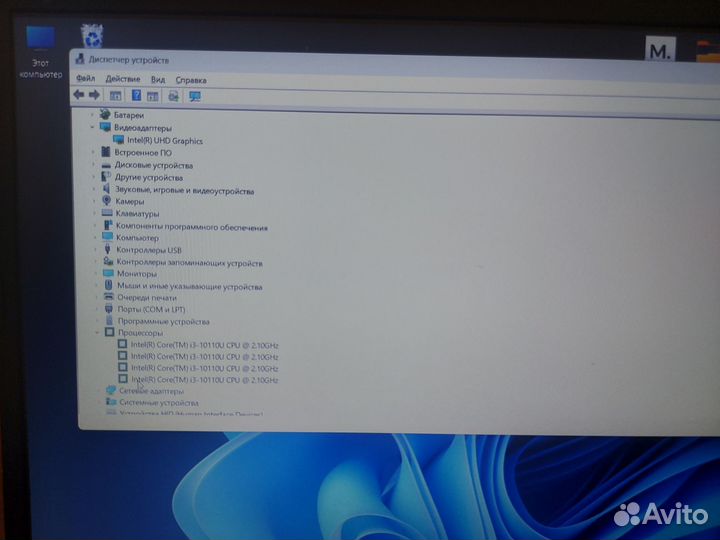Click the Другие устройства icon

(x=106, y=177)
